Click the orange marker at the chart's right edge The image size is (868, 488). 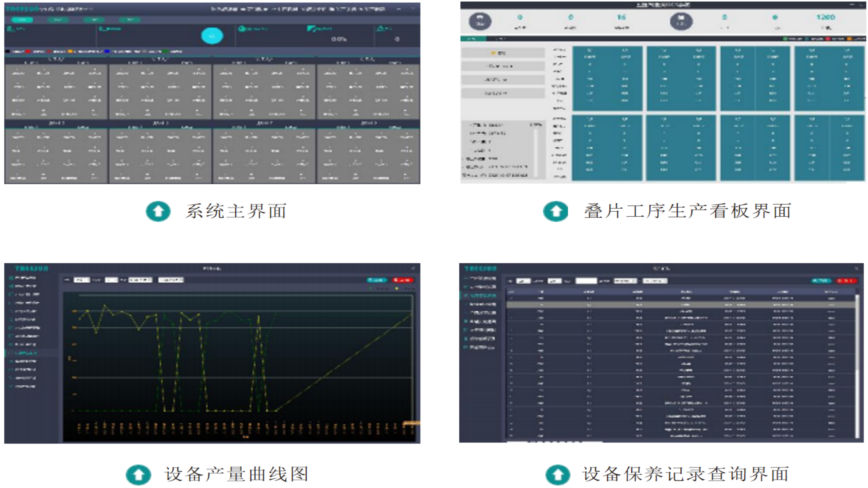click(x=411, y=423)
